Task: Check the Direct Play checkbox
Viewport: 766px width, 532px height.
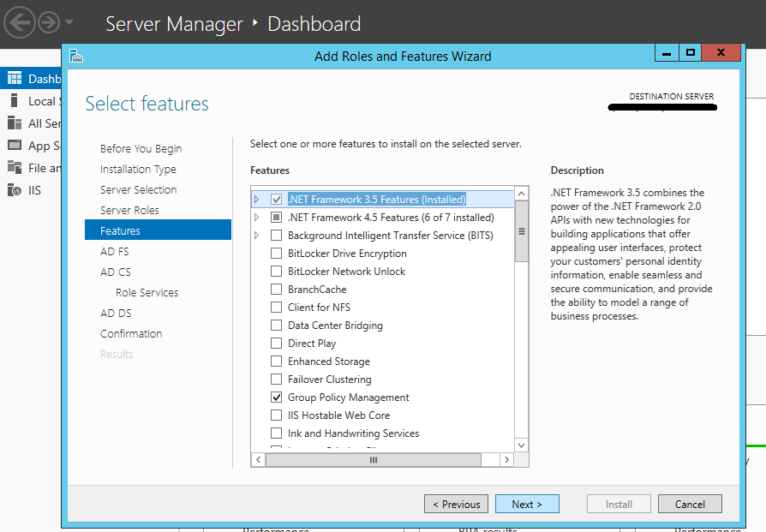Action: tap(277, 344)
